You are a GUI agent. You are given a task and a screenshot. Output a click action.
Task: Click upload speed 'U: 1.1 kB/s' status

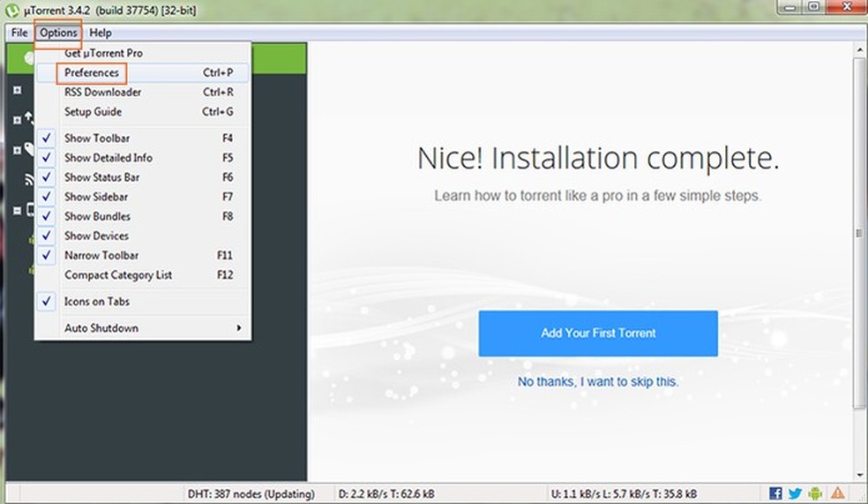pyautogui.click(x=624, y=493)
